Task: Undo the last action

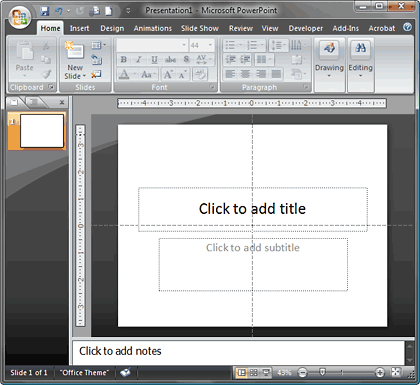Action: pyautogui.click(x=59, y=11)
